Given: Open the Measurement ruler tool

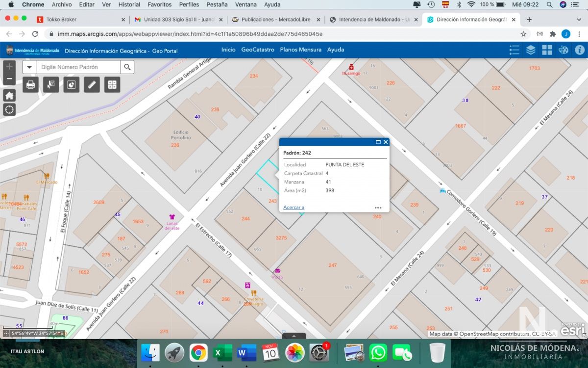Looking at the screenshot, I should coord(92,84).
